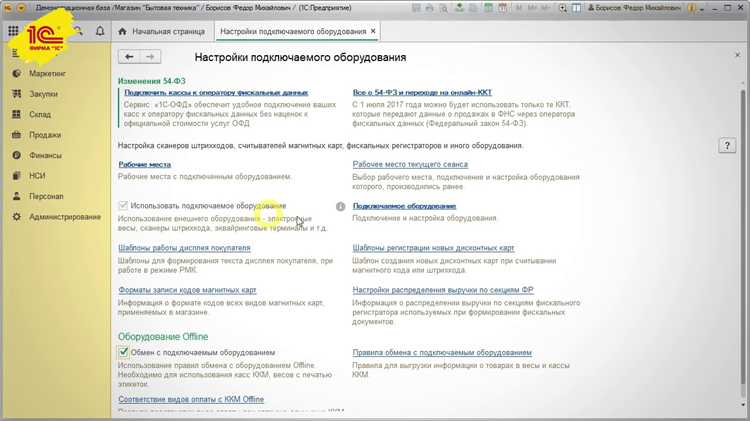Expand the dropdown arrow next to info icon
This screenshot has width=750, height=421.
pyautogui.click(x=702, y=9)
